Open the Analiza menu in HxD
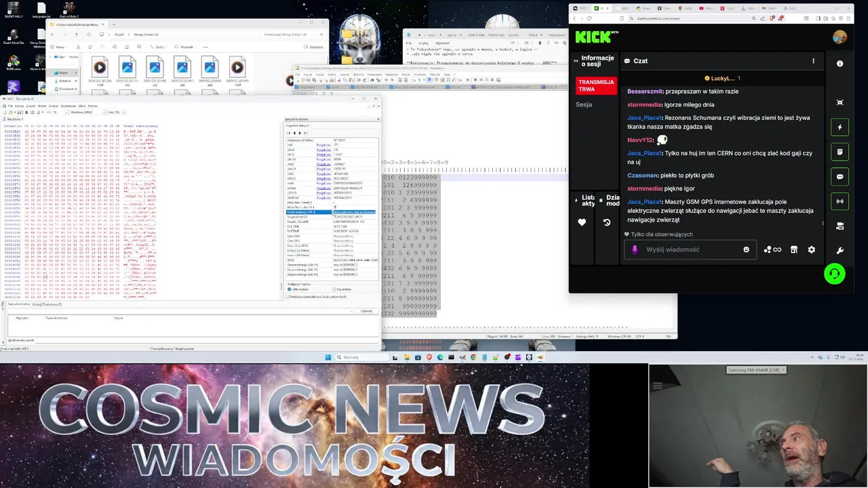The width and height of the screenshot is (868, 488). tap(53, 106)
